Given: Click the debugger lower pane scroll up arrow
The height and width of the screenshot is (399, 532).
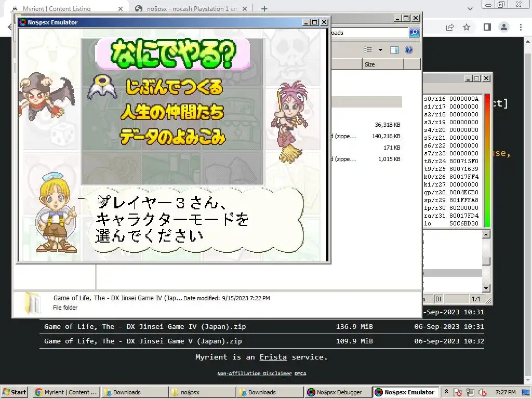Looking at the screenshot, I should (486, 234).
